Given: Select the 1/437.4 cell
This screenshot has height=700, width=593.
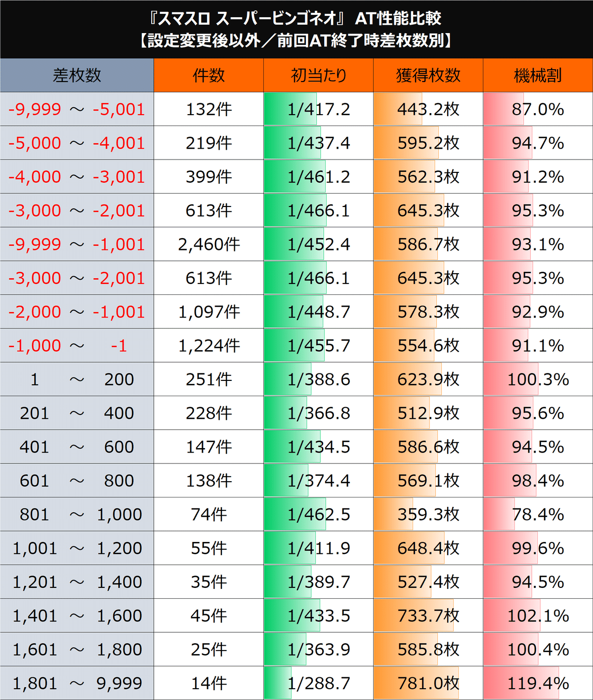Looking at the screenshot, I should (x=318, y=143).
